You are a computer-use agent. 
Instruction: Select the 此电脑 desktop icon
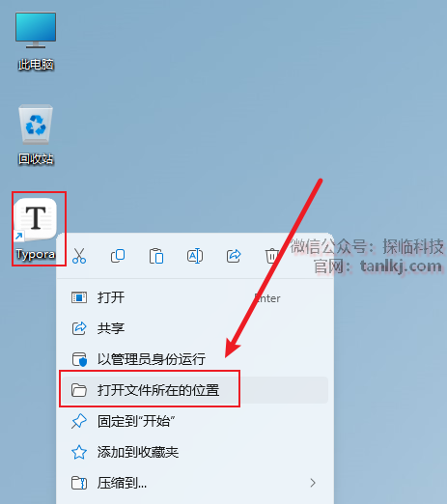coord(36,42)
